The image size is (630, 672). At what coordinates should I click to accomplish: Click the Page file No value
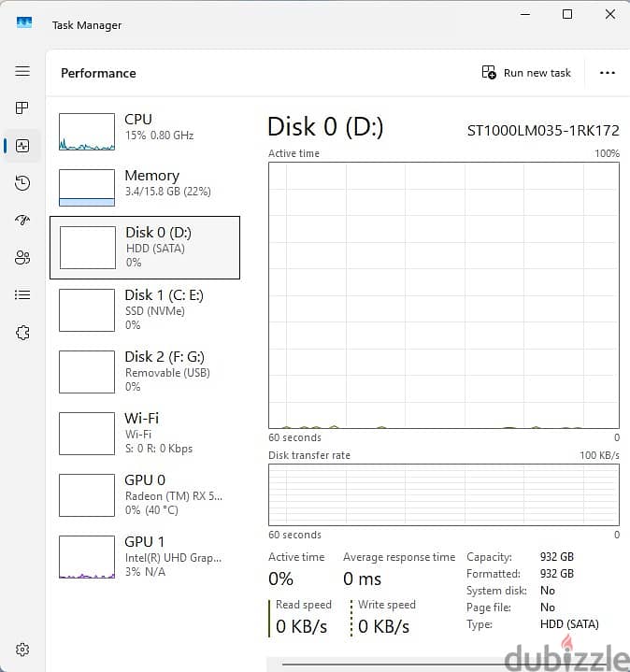[548, 608]
